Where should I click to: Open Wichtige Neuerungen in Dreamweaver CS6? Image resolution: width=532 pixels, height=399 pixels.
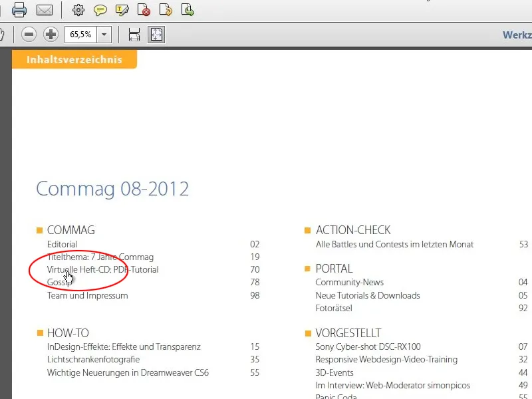[128, 372]
